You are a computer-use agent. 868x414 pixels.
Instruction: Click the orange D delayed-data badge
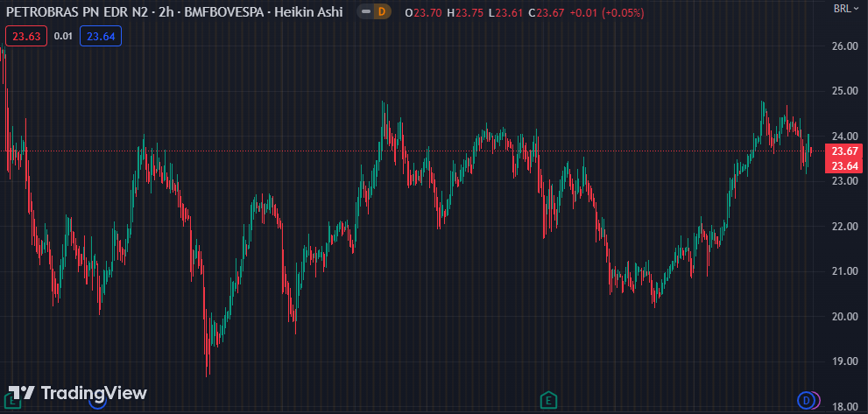pyautogui.click(x=382, y=11)
